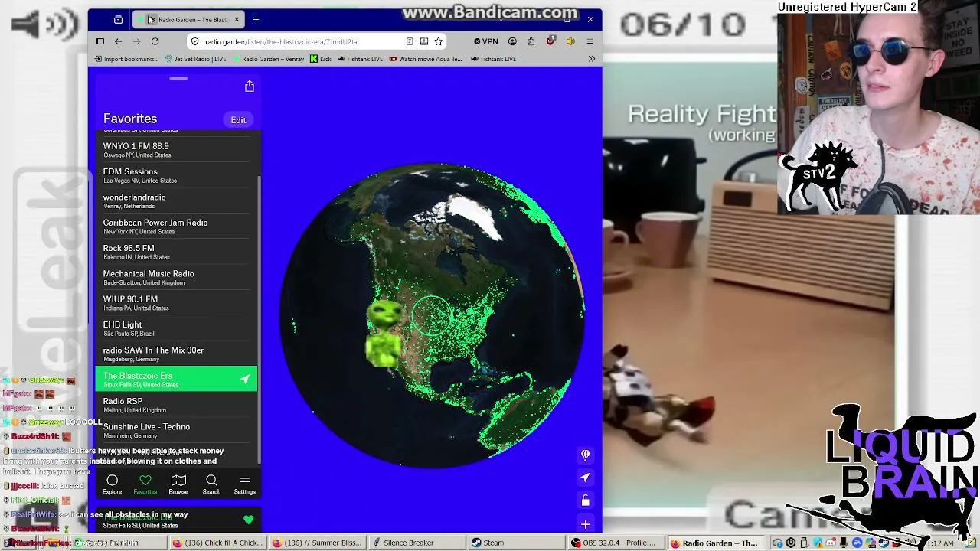Open the Settings tab in Radio Garden
Image resolution: width=980 pixels, height=551 pixels.
245,484
